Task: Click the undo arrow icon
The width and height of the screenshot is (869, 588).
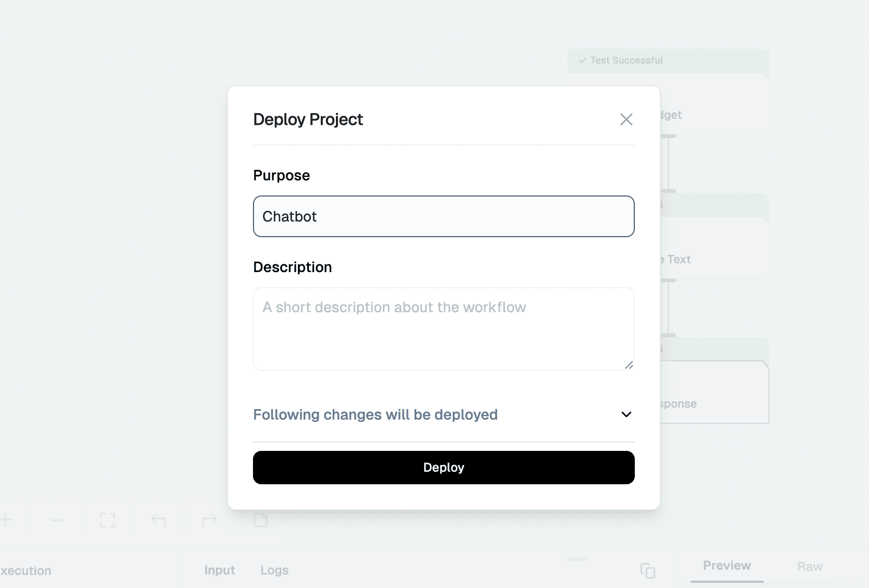Action: click(159, 520)
